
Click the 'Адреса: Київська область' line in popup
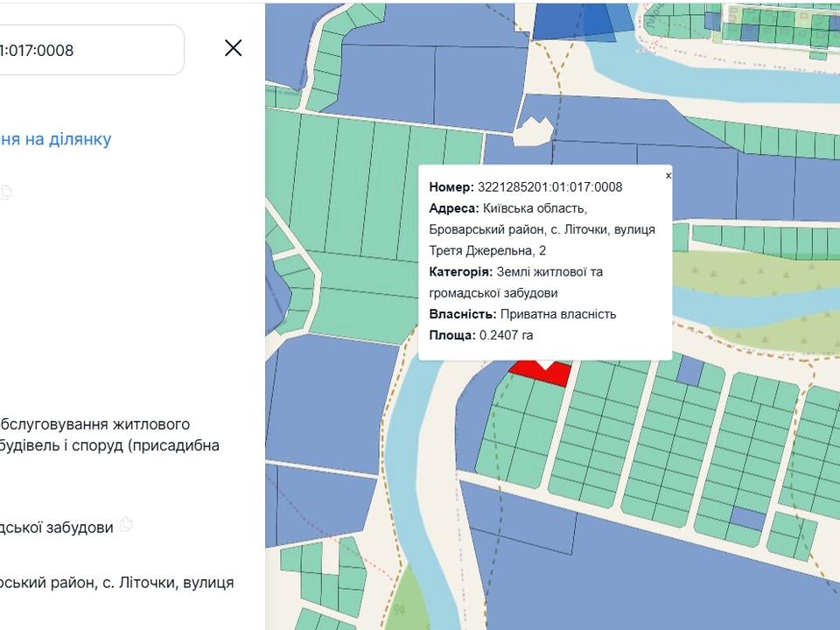pyautogui.click(x=507, y=208)
